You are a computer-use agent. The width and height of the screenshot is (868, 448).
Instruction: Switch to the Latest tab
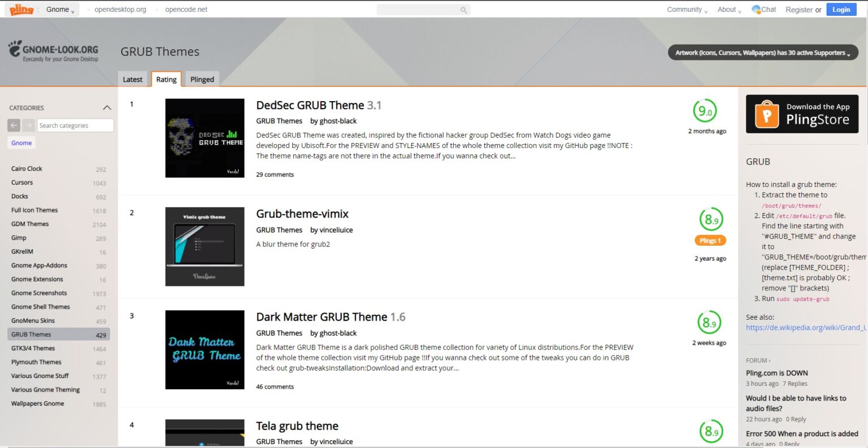[x=133, y=80]
